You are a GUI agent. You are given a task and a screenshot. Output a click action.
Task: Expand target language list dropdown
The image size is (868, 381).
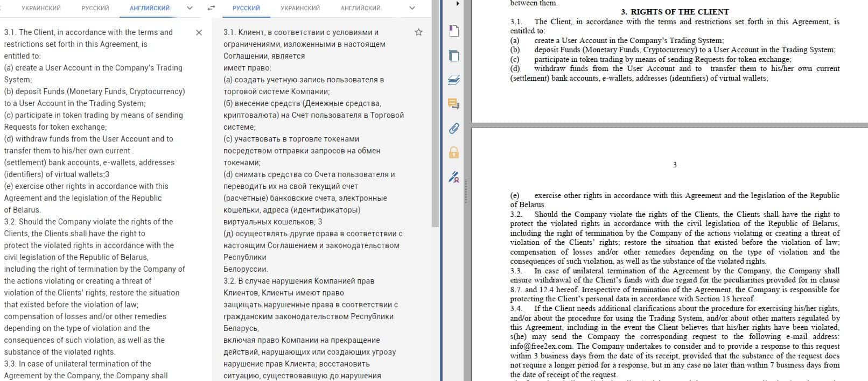412,8
